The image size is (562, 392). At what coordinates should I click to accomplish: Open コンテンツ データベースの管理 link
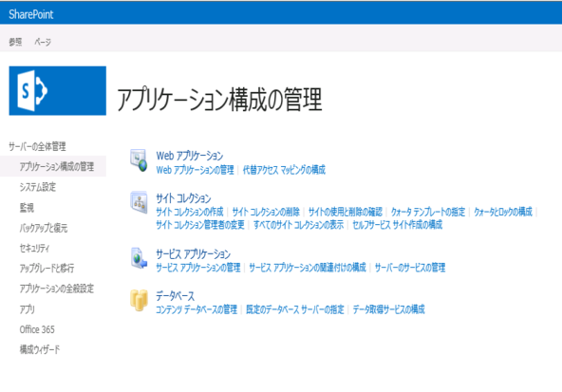coord(197,309)
